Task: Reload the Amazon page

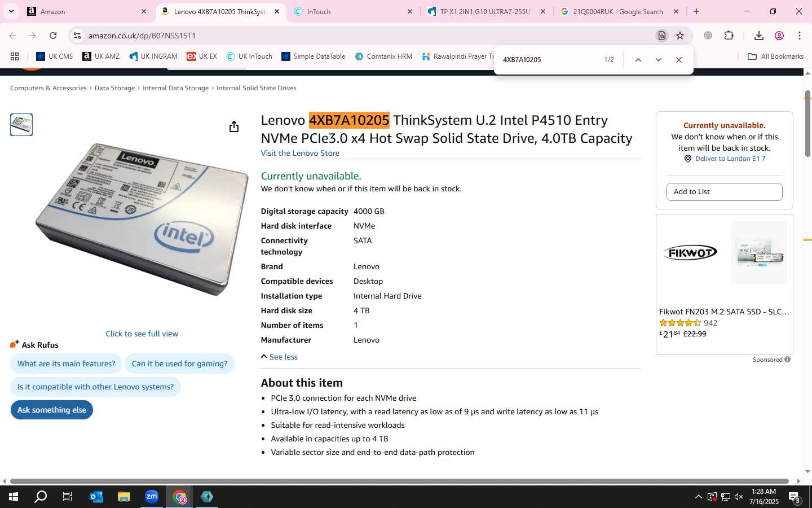Action: click(53, 36)
